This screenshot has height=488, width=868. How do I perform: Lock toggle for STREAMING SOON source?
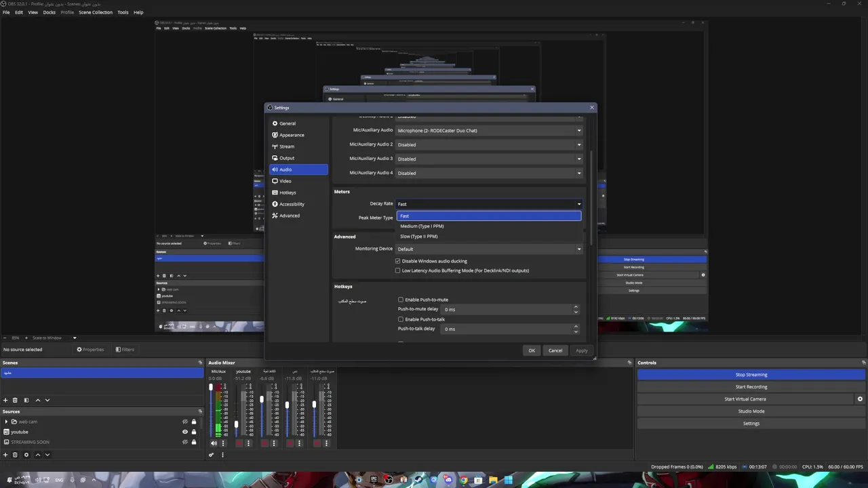tap(193, 442)
